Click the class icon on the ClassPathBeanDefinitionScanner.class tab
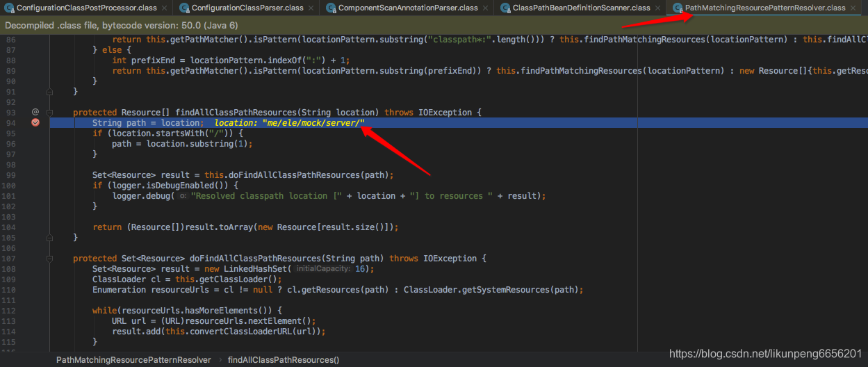The height and width of the screenshot is (367, 868). point(505,8)
